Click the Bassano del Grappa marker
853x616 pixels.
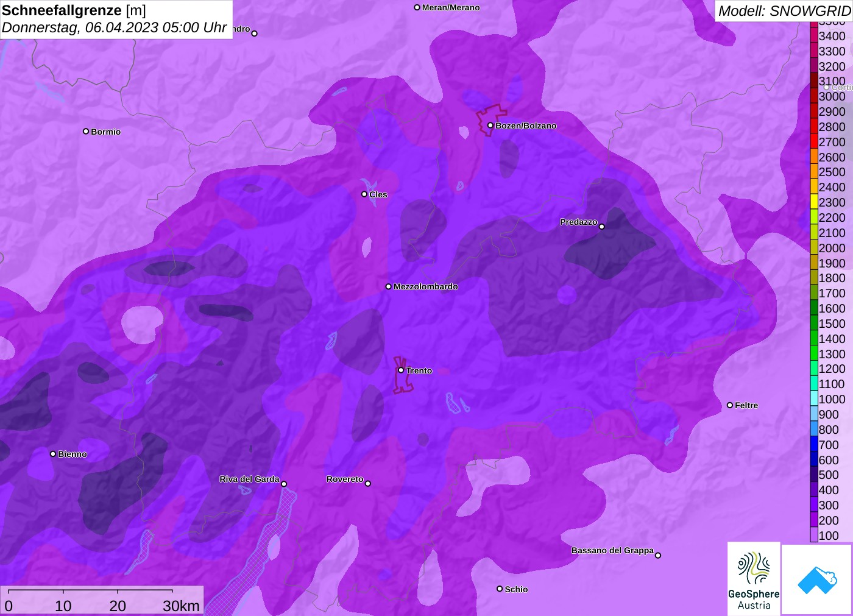[658, 555]
